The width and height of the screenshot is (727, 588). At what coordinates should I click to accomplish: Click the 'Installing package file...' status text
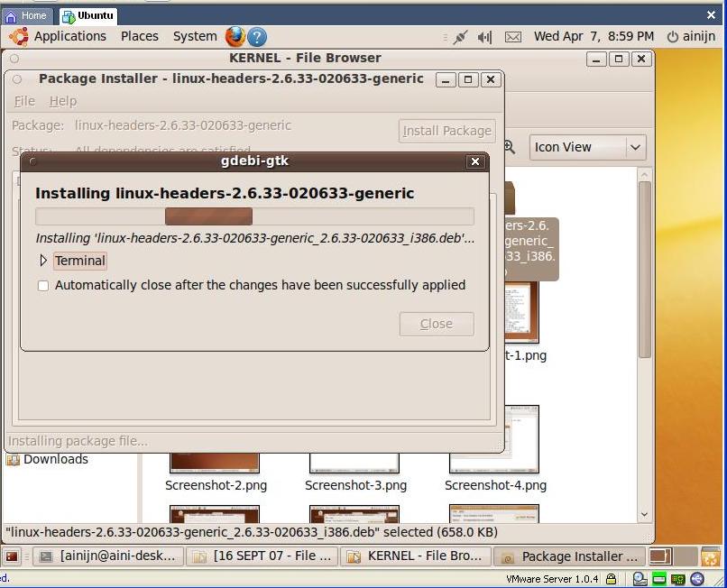[78, 441]
